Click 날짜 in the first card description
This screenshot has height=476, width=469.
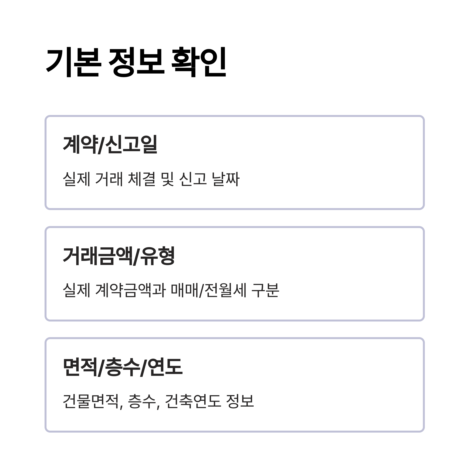point(226,179)
